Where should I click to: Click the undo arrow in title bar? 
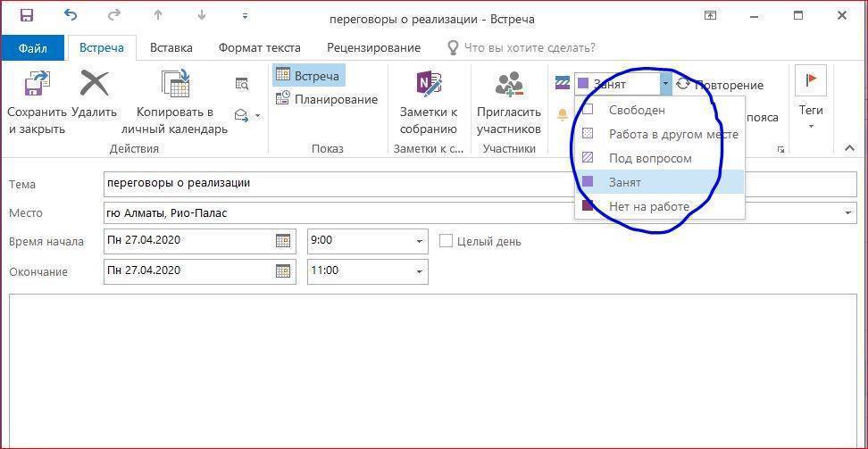[x=71, y=16]
